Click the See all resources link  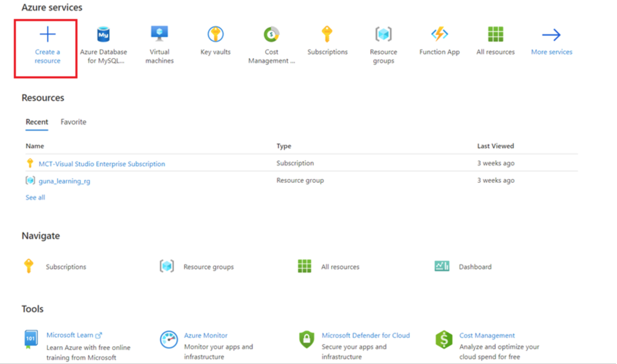coord(35,197)
